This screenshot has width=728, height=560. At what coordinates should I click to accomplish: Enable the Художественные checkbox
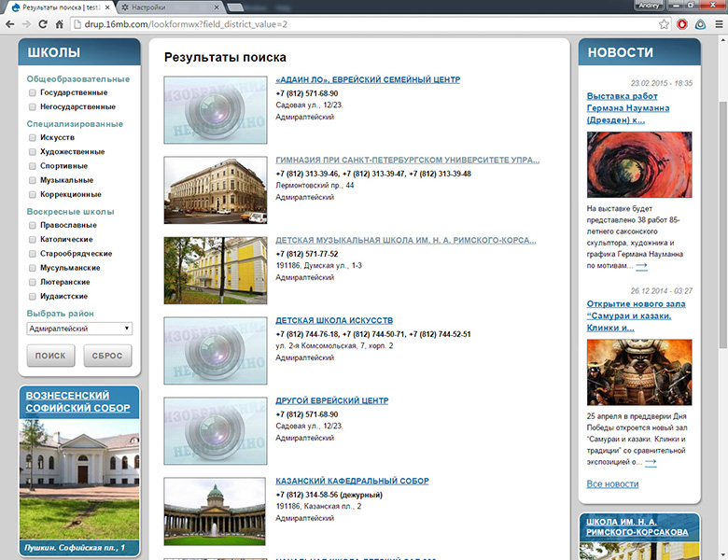[32, 152]
